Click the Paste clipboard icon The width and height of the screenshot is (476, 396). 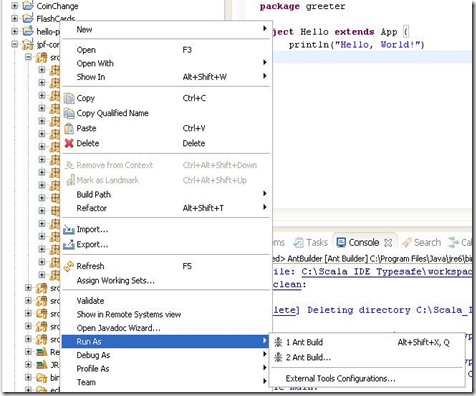69,128
